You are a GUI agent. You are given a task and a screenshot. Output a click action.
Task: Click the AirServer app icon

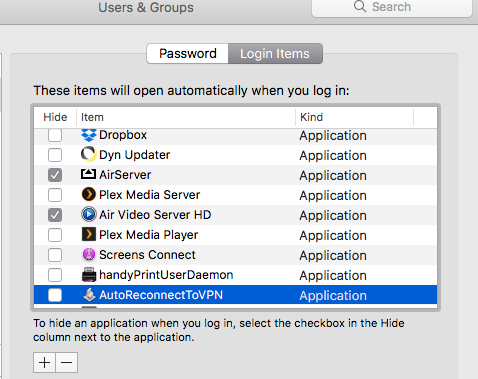[89, 174]
